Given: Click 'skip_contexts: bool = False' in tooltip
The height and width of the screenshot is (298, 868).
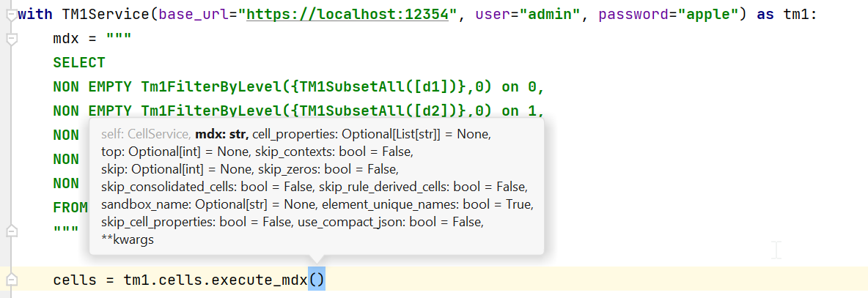Looking at the screenshot, I should coord(334,152).
